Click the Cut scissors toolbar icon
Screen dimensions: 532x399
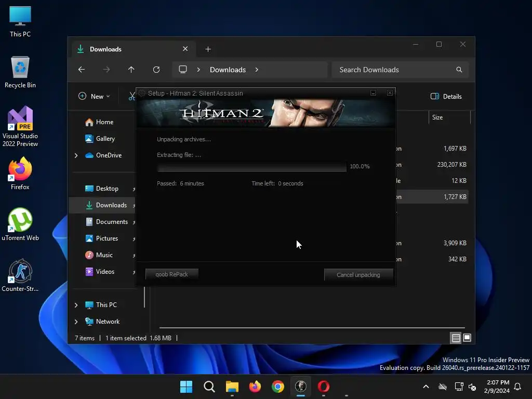(x=131, y=96)
